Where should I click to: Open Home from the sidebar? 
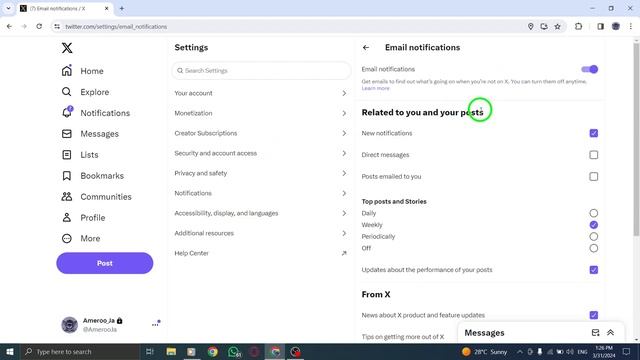coord(82,71)
